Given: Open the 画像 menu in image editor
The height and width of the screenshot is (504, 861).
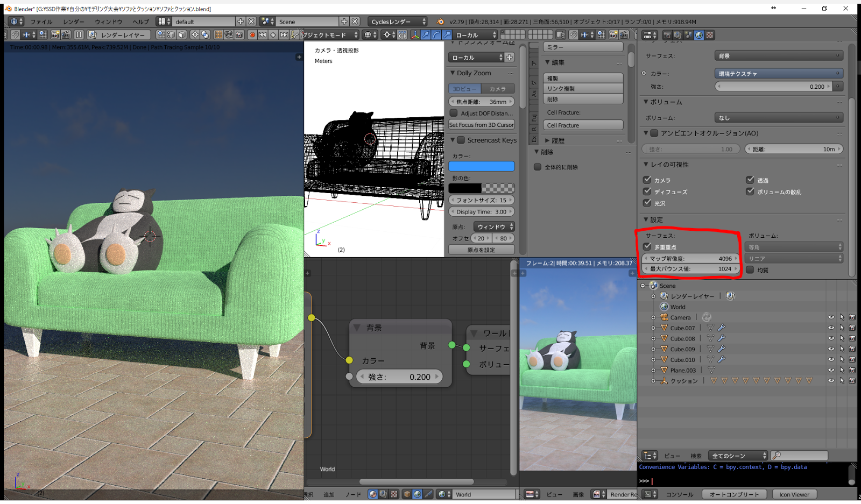Looking at the screenshot, I should click(578, 494).
